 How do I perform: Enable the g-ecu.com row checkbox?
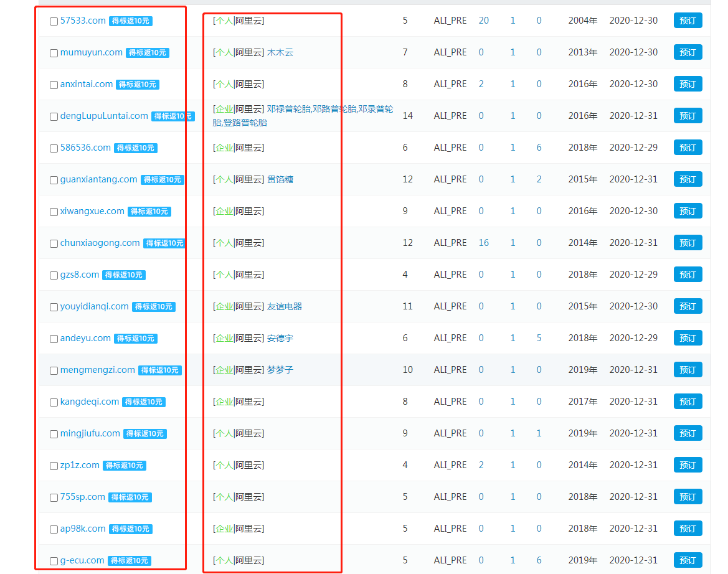pos(54,561)
